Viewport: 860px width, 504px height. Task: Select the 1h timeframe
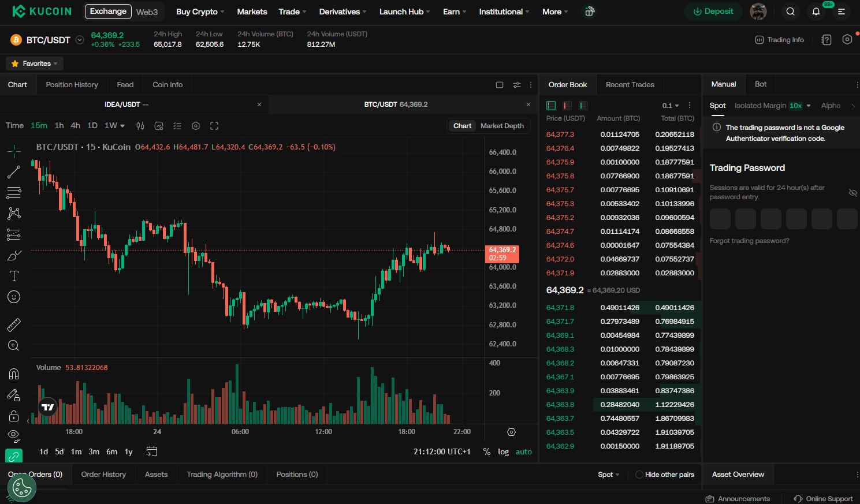(59, 125)
